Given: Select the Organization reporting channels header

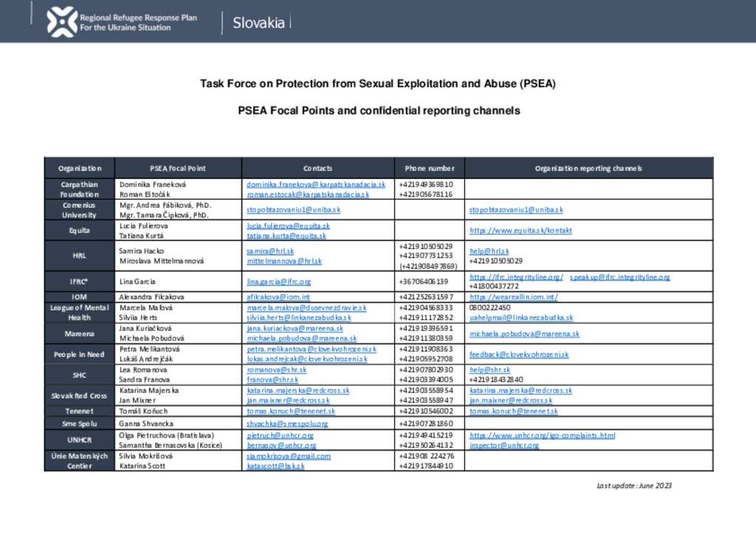Looking at the screenshot, I should coord(588,168).
